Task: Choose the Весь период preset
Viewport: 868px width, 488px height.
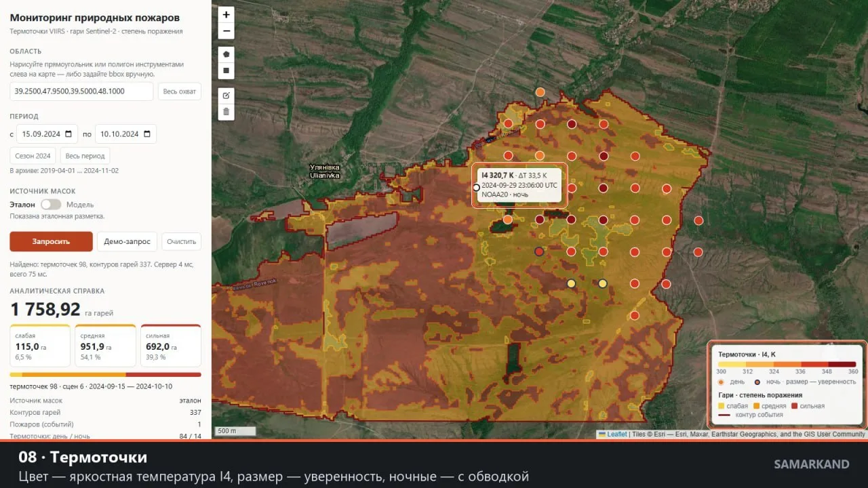Action: [x=85, y=156]
